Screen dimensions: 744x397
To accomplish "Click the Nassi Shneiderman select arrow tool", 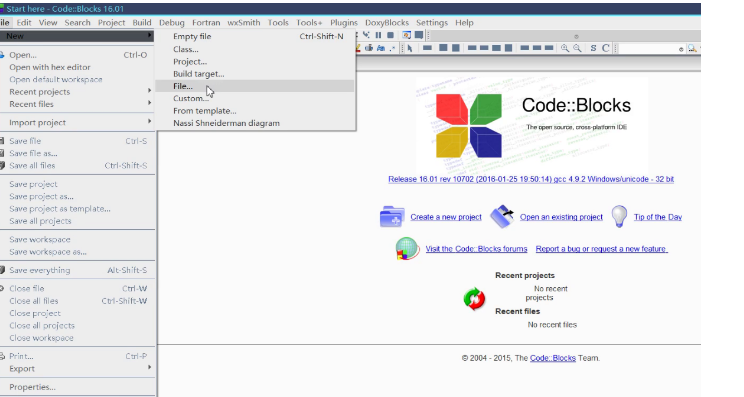I will pos(409,48).
